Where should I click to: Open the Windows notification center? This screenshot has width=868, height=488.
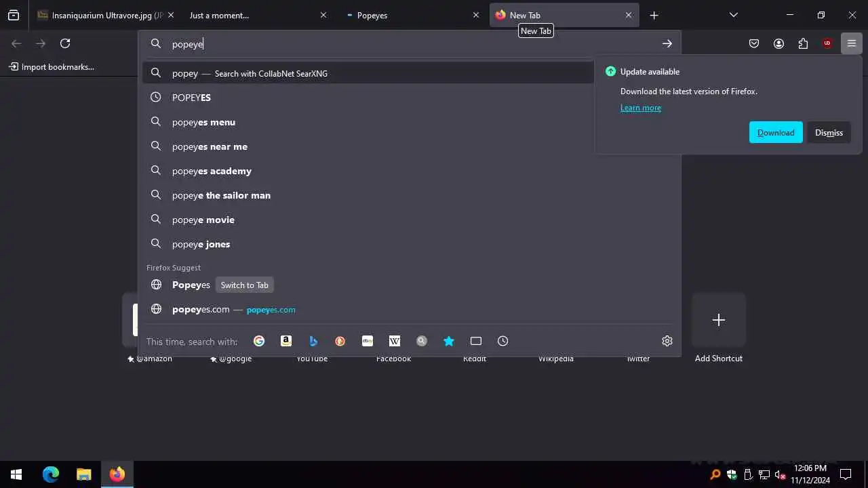846,474
